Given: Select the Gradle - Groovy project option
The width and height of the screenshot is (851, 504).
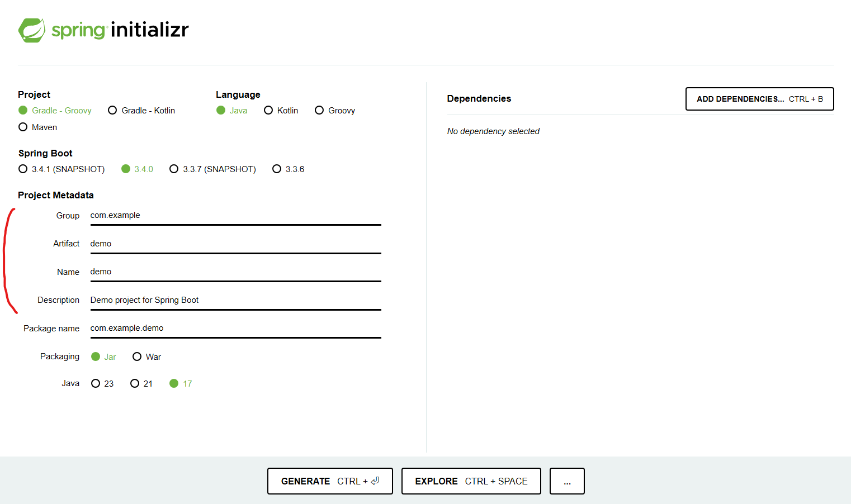Looking at the screenshot, I should coord(55,111).
